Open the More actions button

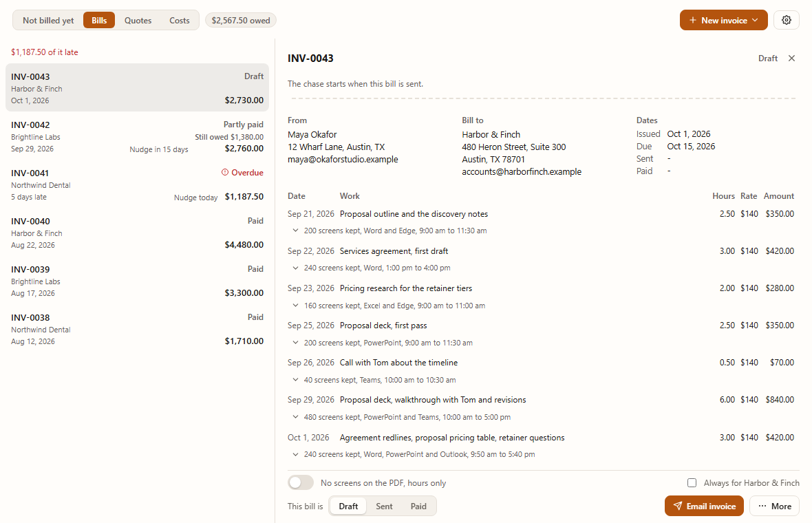pyautogui.click(x=774, y=506)
